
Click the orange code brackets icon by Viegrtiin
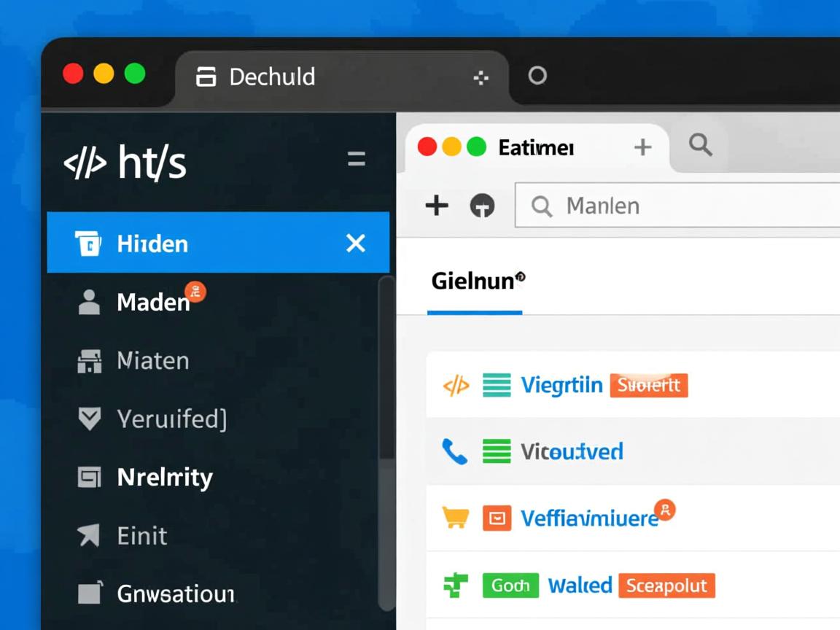tap(456, 385)
